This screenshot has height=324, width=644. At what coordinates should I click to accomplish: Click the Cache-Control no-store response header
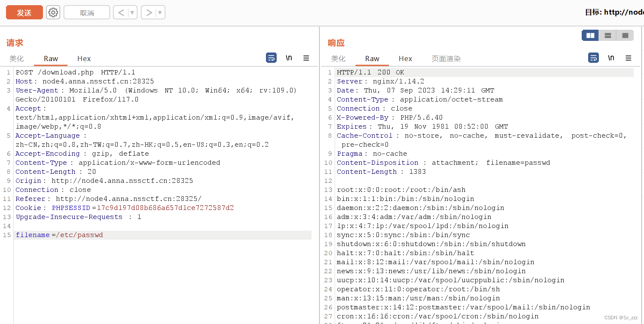click(x=482, y=140)
